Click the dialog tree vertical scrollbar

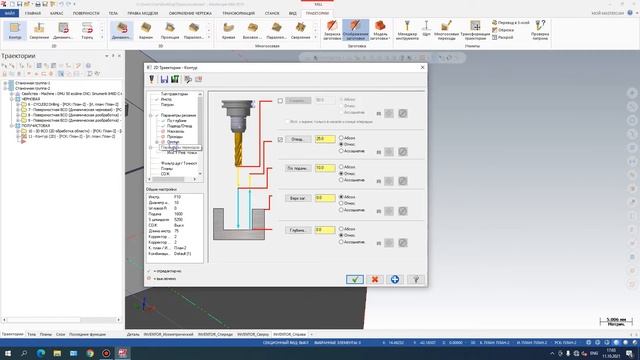point(200,134)
